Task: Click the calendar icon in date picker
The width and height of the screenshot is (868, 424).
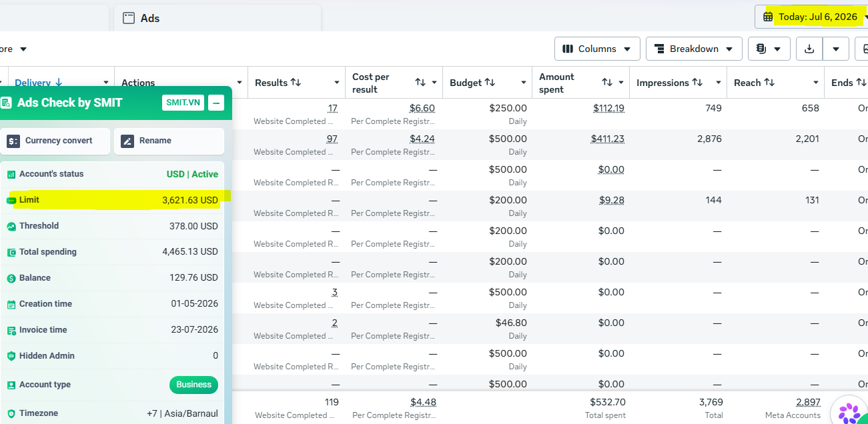Action: (x=769, y=17)
